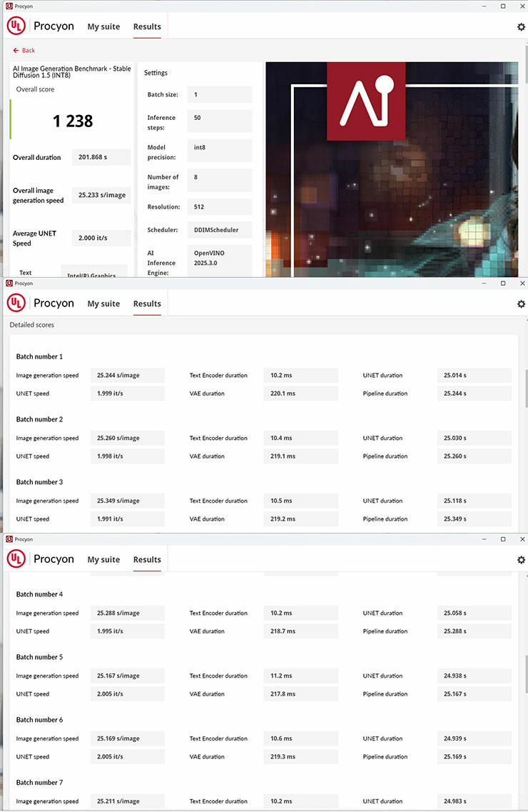Click AI Inference Engine value OpenVINO 2025.3.0
This screenshot has height=812, width=528.
tap(219, 261)
